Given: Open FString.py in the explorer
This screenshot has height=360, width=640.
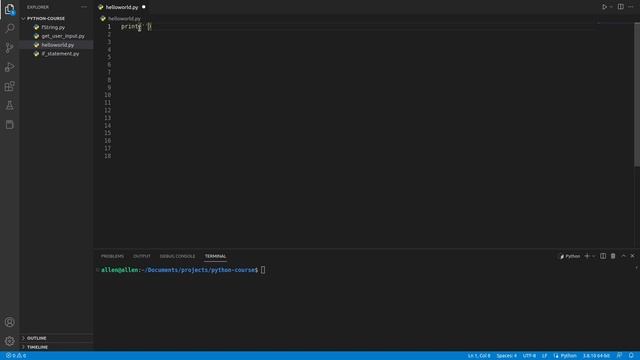Looking at the screenshot, I should click(53, 27).
